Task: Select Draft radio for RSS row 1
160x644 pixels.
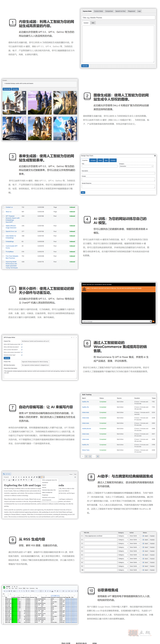Action: click(143, 536)
